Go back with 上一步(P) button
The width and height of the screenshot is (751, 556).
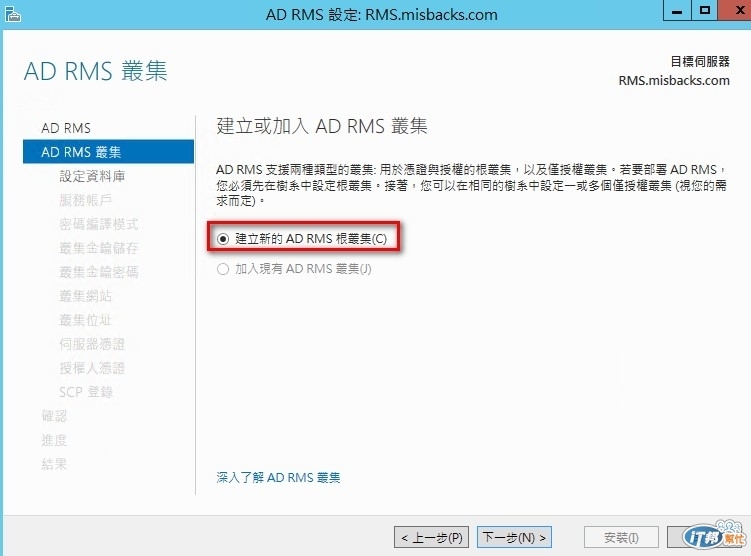point(432,537)
